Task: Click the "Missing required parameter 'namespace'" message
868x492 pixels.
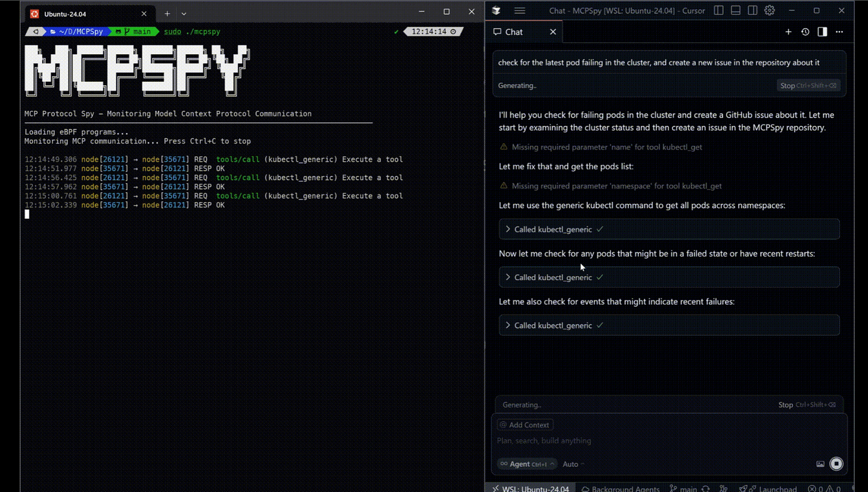Action: pyautogui.click(x=617, y=186)
